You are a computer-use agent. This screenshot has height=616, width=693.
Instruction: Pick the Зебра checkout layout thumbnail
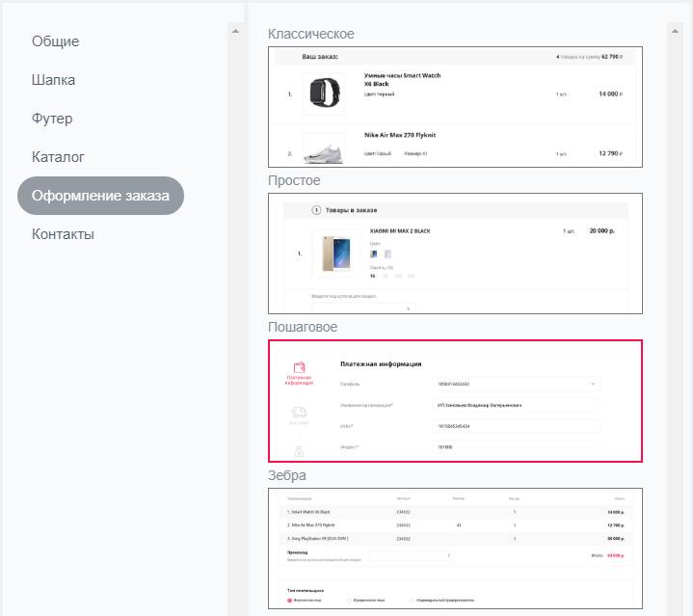(455, 549)
